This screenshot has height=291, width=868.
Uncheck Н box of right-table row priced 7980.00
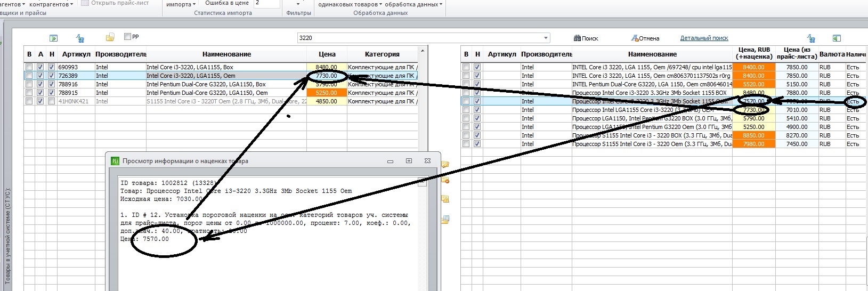[477, 144]
